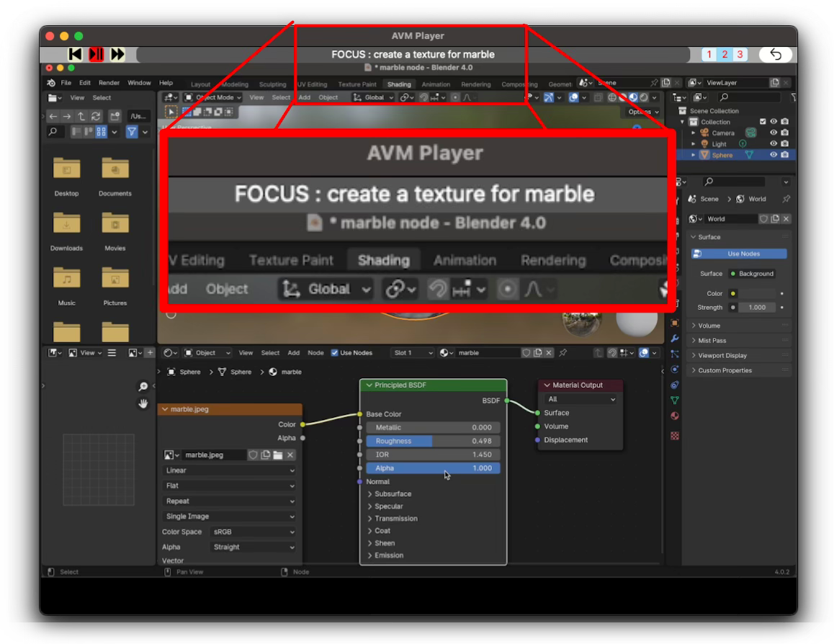Open the Linear interpolation dropdown on marble.jpeg node
Image resolution: width=834 pixels, height=644 pixels.
230,470
